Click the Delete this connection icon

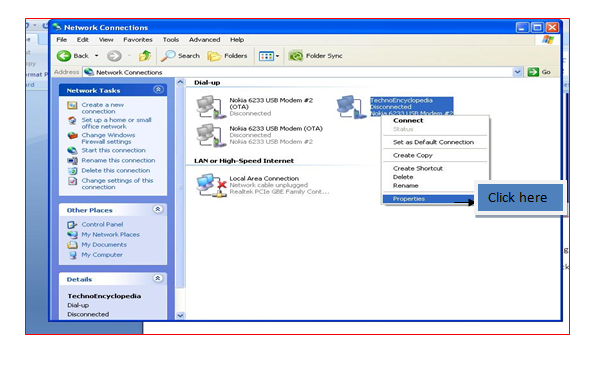pyautogui.click(x=72, y=170)
